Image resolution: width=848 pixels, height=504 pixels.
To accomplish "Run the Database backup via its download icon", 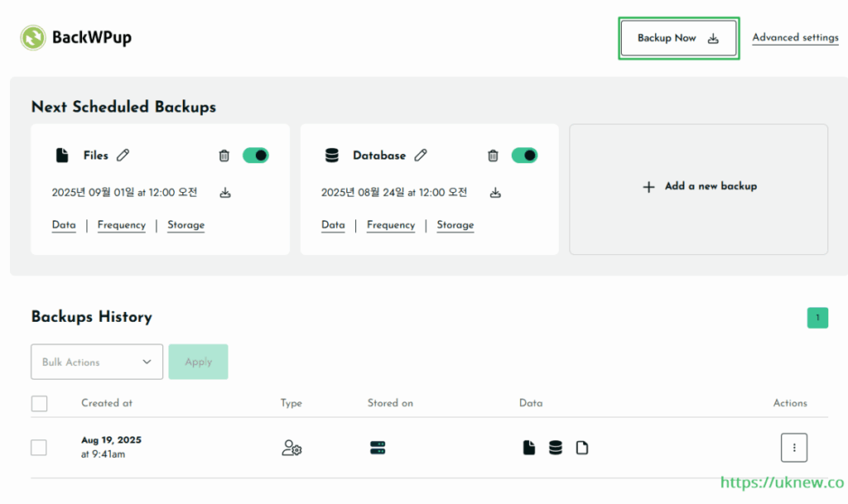I will [495, 193].
